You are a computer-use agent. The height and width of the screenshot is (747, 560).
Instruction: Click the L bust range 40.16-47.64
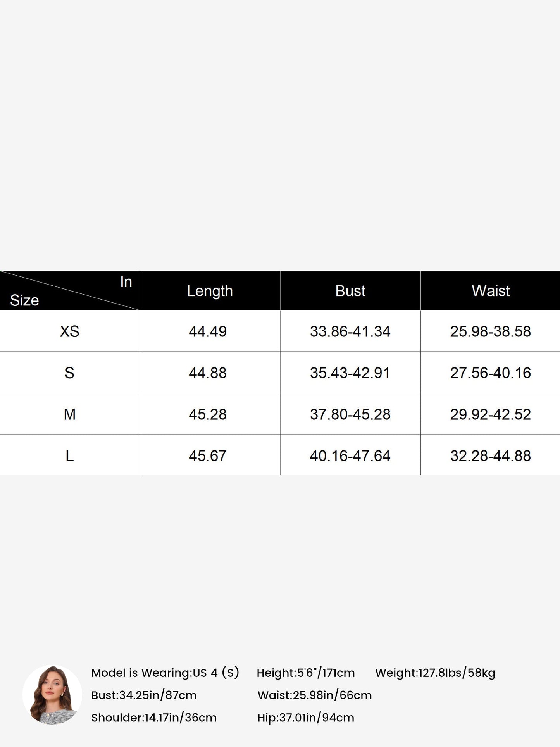[x=350, y=456]
